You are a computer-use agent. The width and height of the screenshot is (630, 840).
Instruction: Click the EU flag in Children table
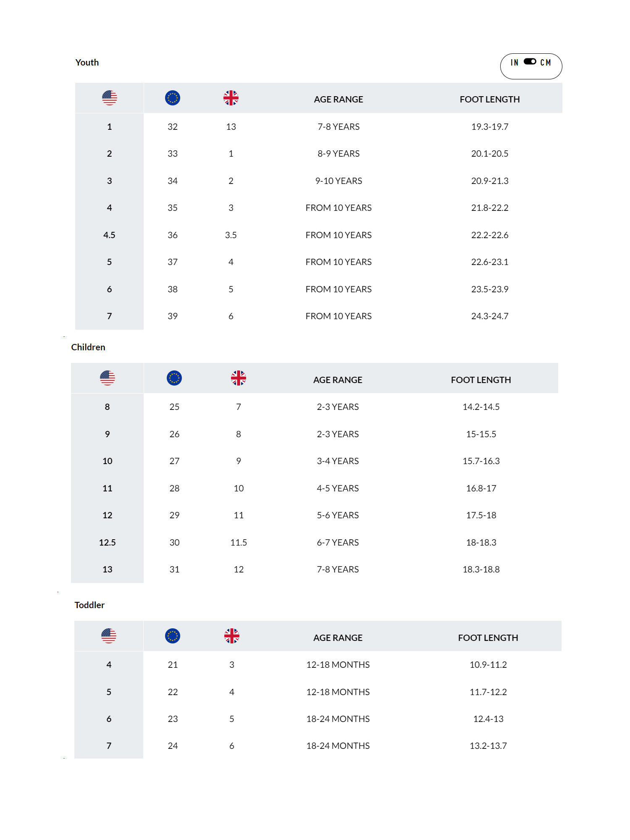click(x=174, y=378)
